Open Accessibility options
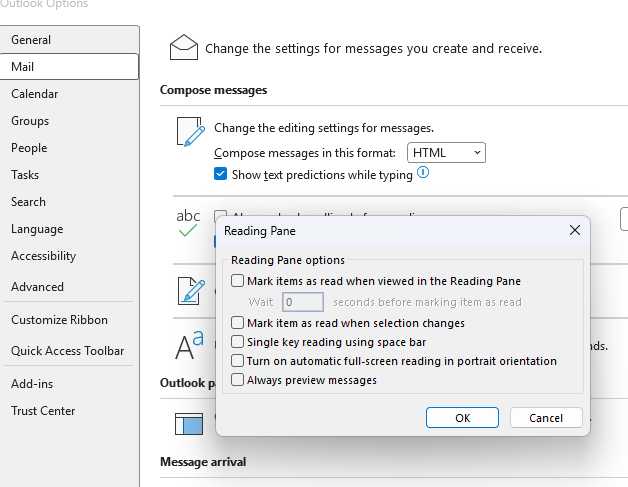Image resolution: width=628 pixels, height=487 pixels. [69, 256]
